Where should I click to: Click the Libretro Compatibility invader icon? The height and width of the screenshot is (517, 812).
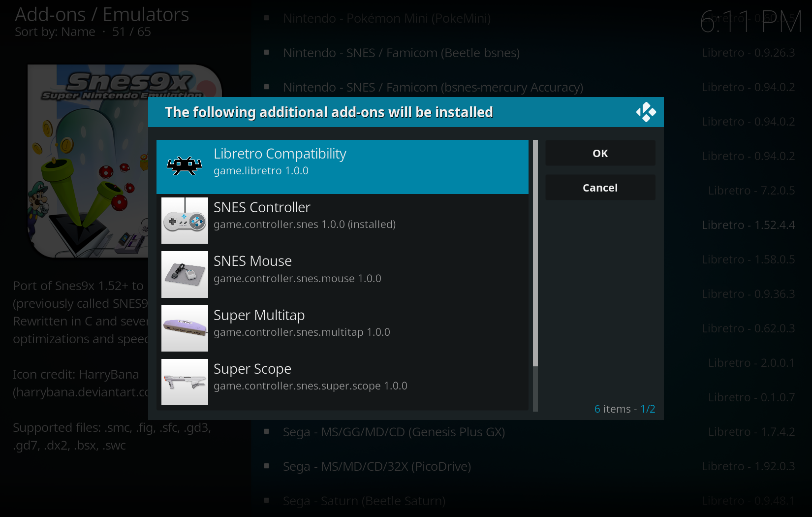pos(185,166)
